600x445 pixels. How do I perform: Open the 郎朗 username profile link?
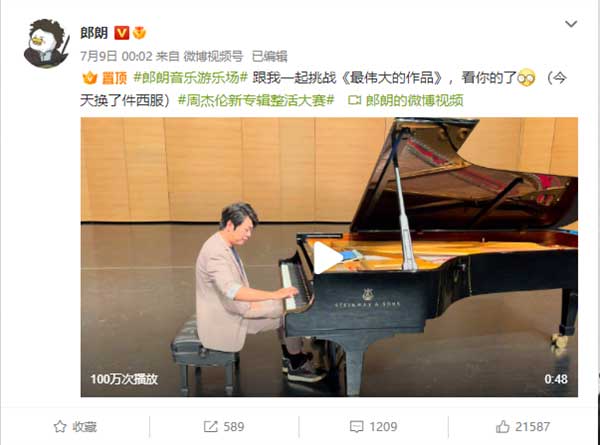(94, 33)
